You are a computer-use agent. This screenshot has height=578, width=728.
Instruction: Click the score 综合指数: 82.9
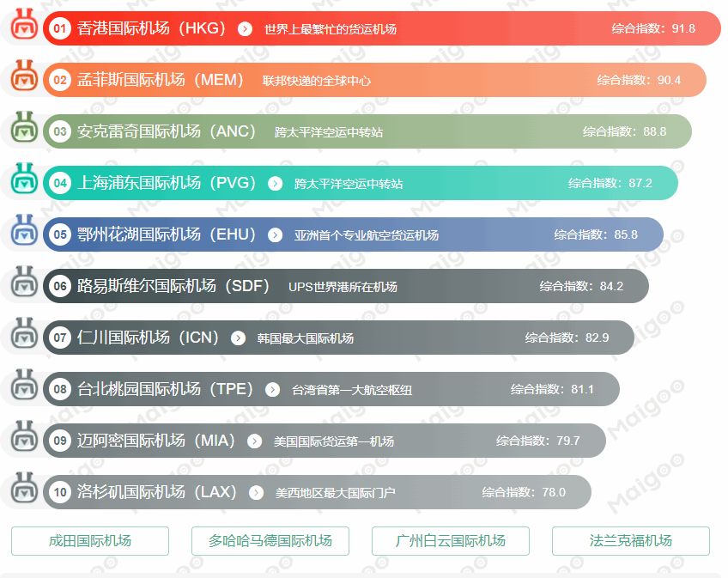(x=567, y=338)
